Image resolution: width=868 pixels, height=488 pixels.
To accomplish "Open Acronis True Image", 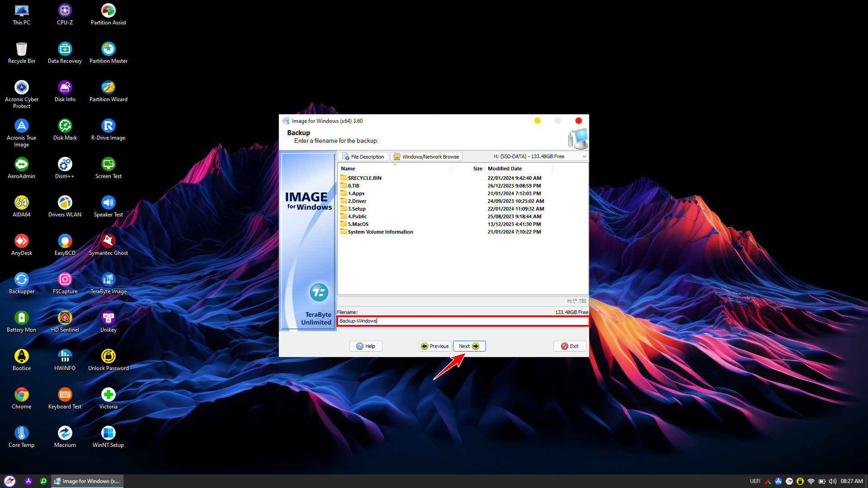I will click(21, 127).
